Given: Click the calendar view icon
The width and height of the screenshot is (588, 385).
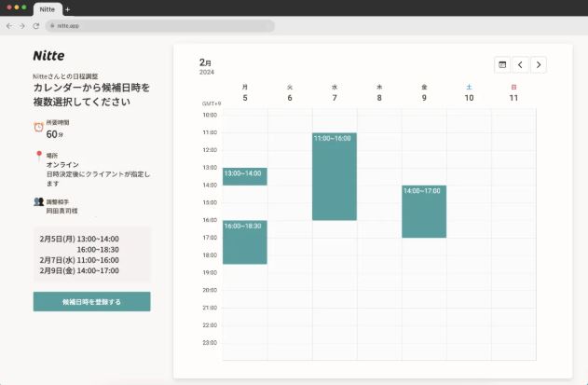Looking at the screenshot, I should (x=502, y=64).
